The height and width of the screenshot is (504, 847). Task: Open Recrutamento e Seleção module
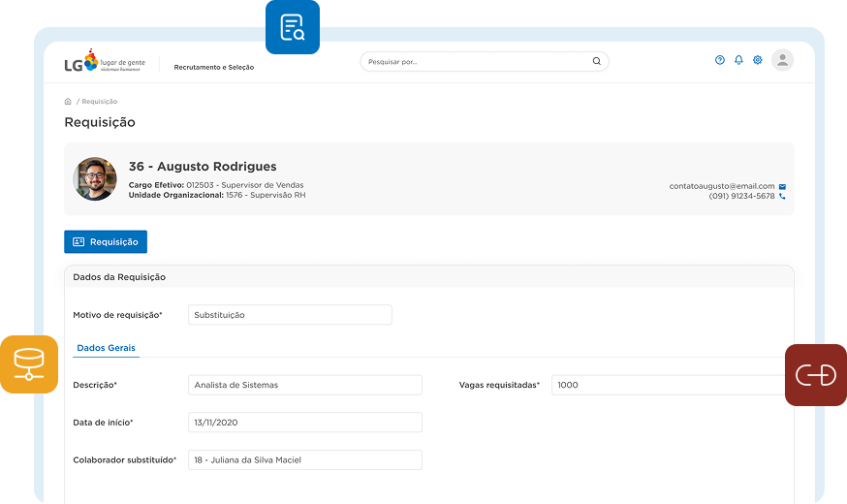click(213, 68)
